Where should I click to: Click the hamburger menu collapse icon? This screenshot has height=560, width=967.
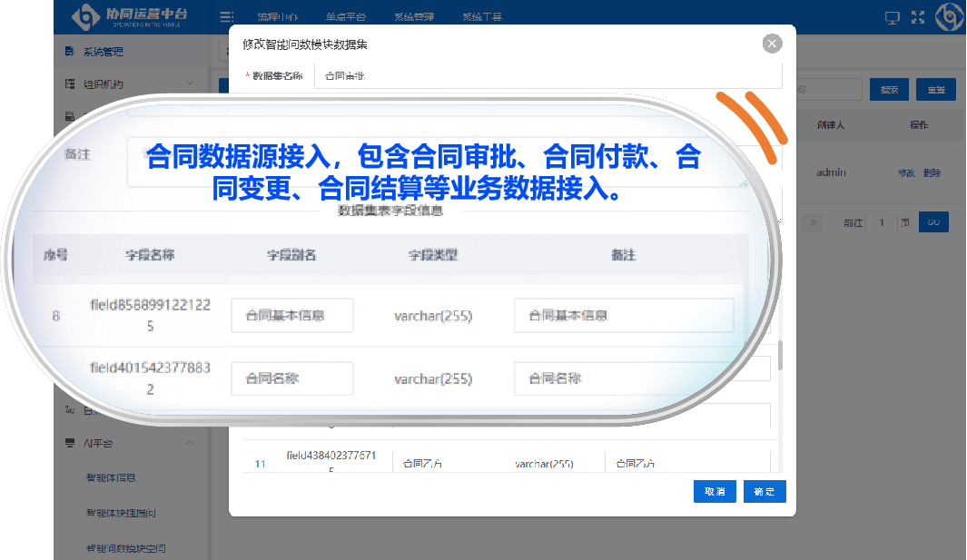(x=226, y=17)
